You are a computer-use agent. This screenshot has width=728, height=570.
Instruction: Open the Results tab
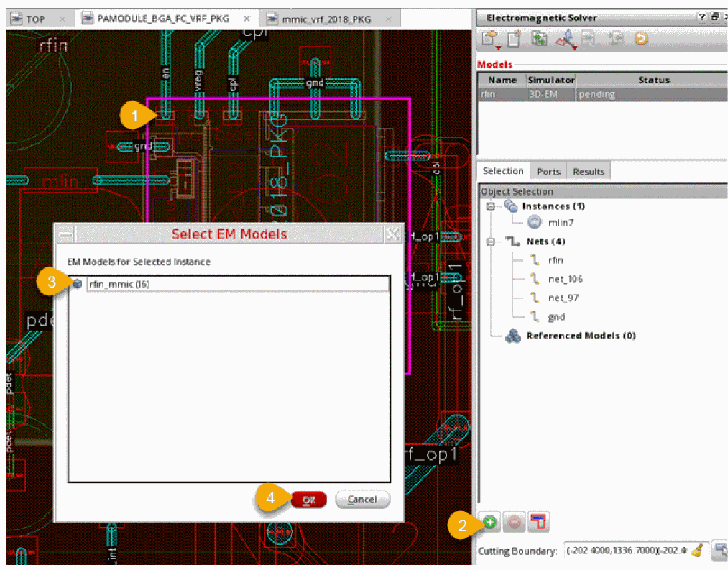tap(589, 171)
